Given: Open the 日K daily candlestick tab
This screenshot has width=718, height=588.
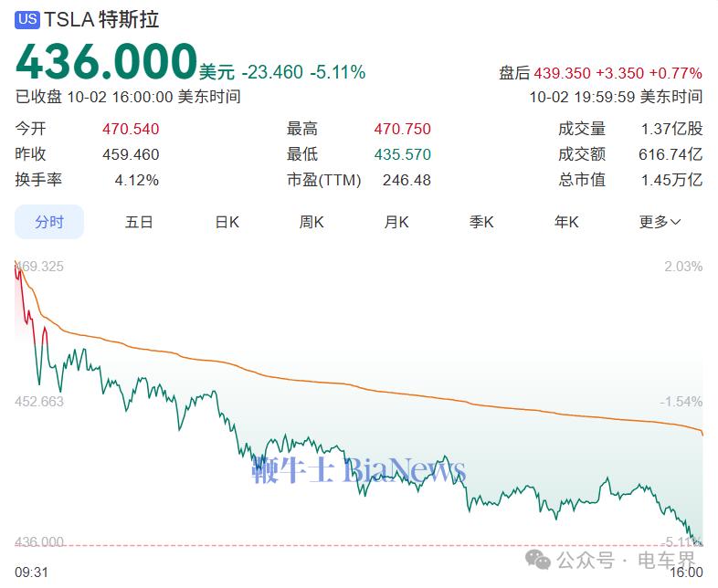Looking at the screenshot, I should 227,222.
